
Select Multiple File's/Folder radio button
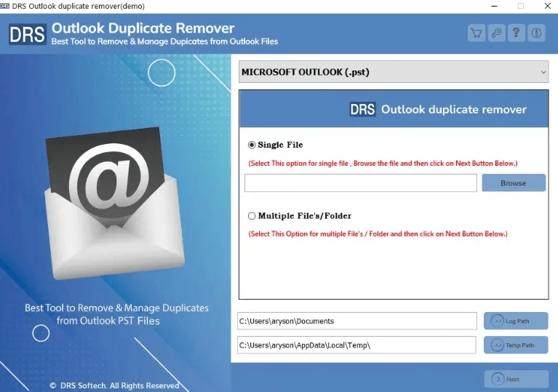(x=252, y=216)
